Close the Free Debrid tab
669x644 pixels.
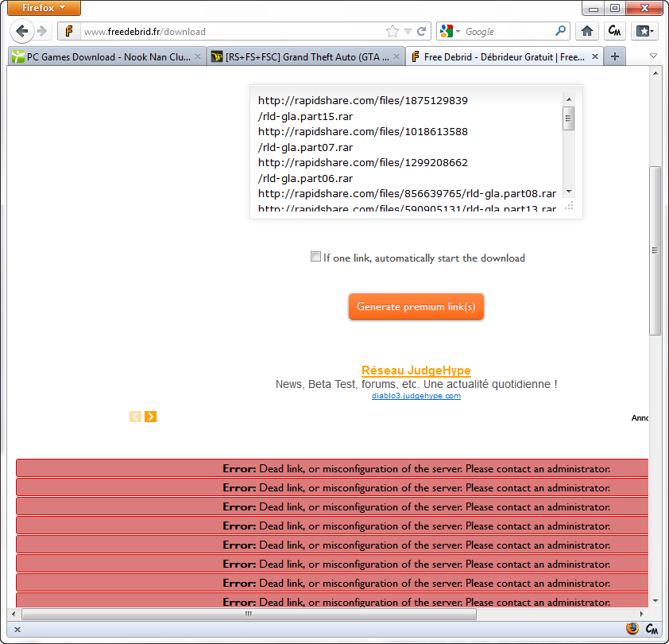595,56
